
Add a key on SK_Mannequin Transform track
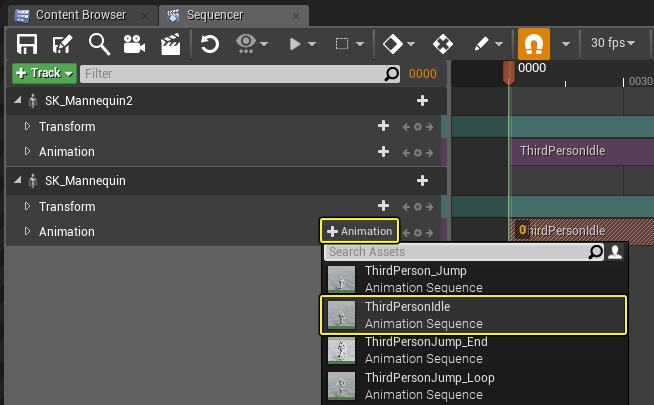418,207
